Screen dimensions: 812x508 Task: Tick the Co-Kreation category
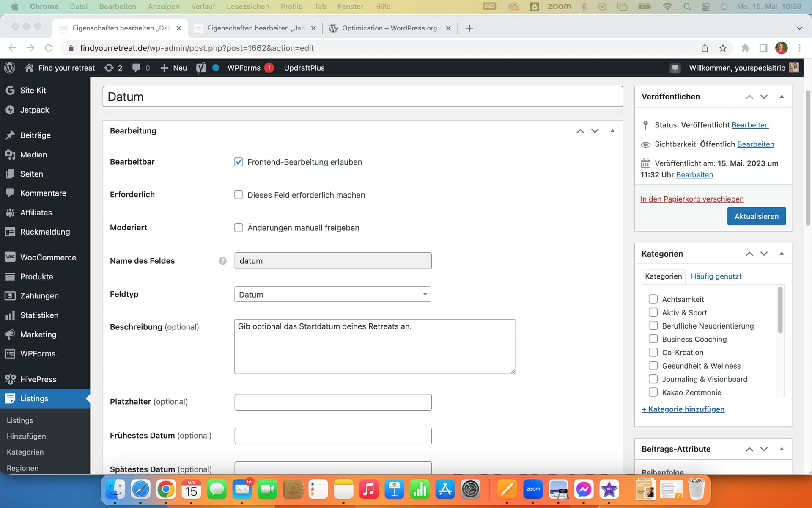[653, 352]
